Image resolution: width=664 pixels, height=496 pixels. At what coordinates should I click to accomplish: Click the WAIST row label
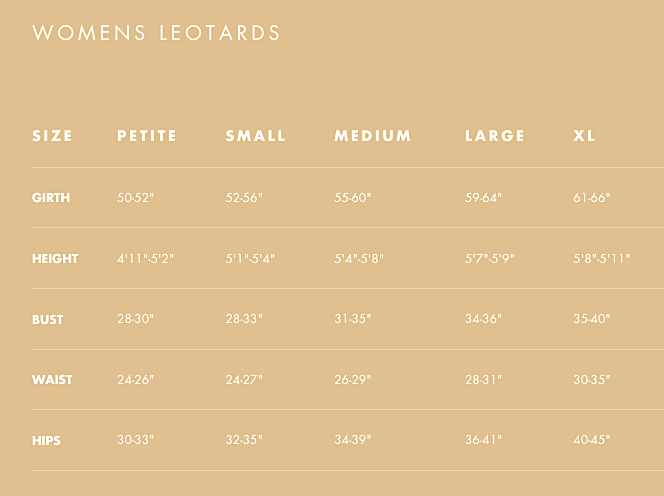click(52, 380)
